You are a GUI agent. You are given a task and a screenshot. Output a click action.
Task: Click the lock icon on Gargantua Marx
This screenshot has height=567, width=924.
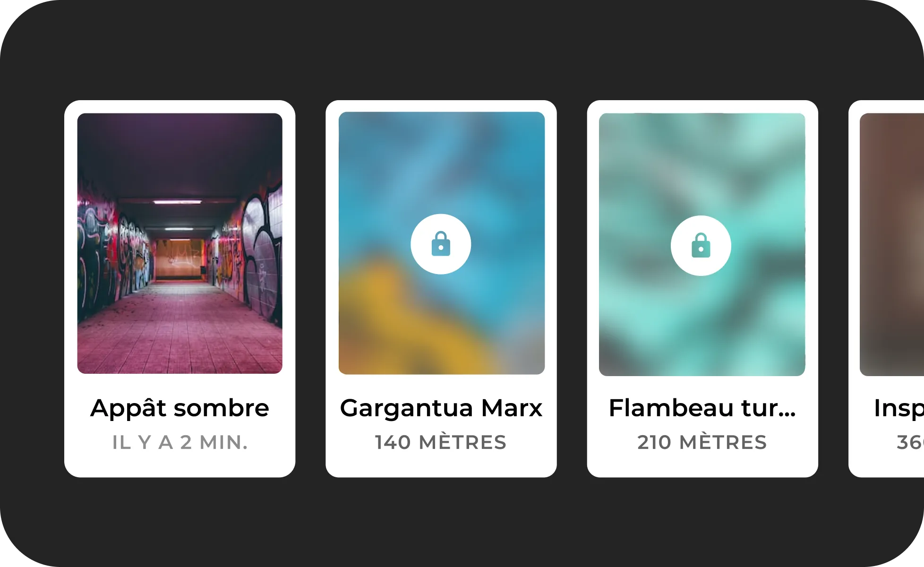pyautogui.click(x=441, y=244)
